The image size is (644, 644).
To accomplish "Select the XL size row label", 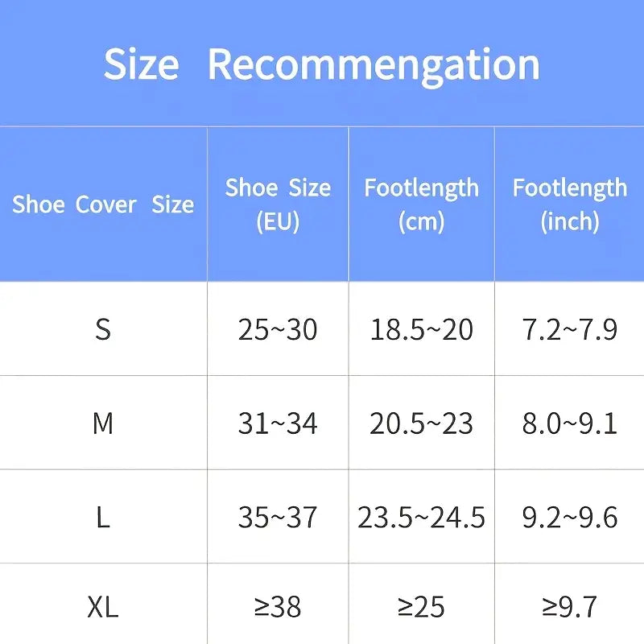I will pyautogui.click(x=103, y=607).
